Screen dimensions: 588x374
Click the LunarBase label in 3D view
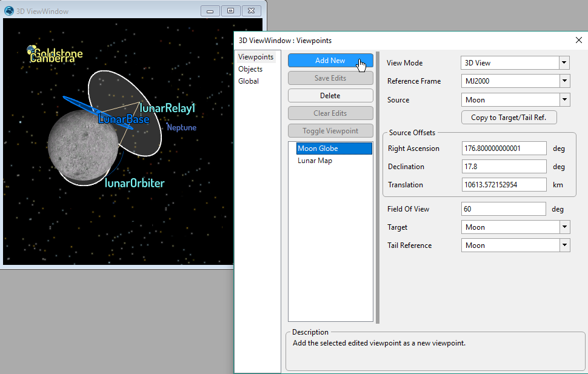coord(124,119)
